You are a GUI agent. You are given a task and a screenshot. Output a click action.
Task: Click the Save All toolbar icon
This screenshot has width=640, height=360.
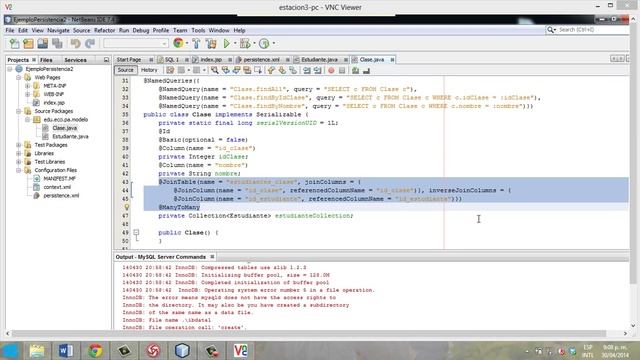[x=57, y=43]
